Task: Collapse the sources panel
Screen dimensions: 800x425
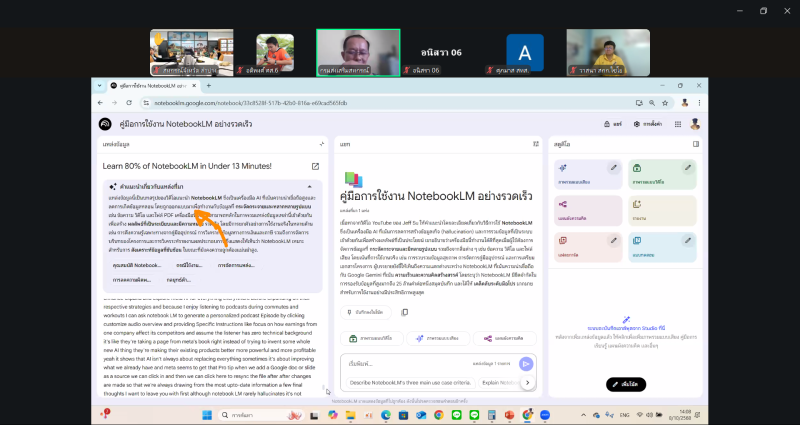Action: pyautogui.click(x=321, y=144)
